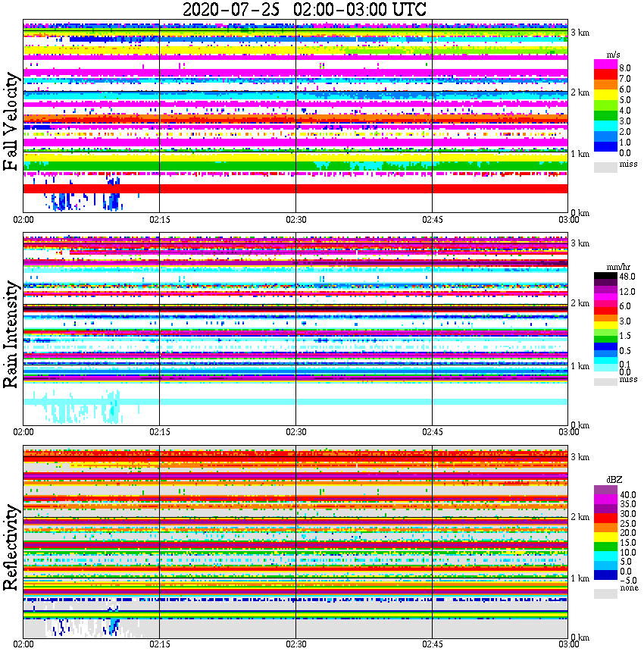644x658 pixels.
Task: Click "02:15" time label below Reflectivity panel
Action: point(159,644)
